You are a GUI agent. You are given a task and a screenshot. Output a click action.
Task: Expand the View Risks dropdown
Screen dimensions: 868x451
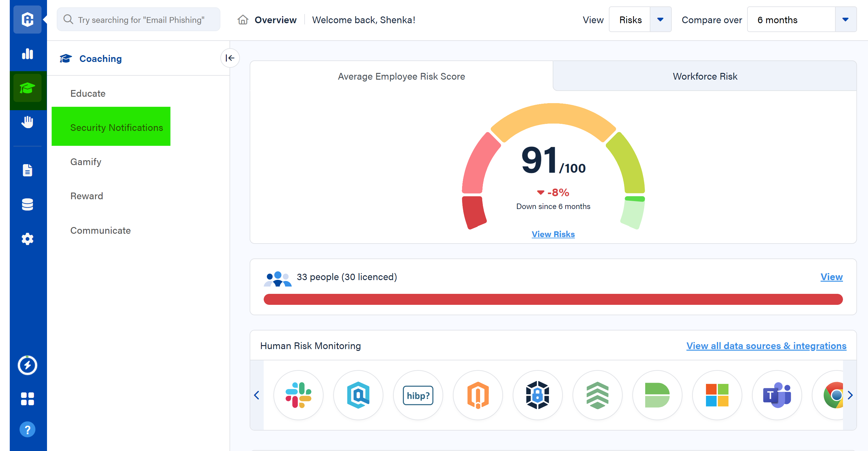660,20
